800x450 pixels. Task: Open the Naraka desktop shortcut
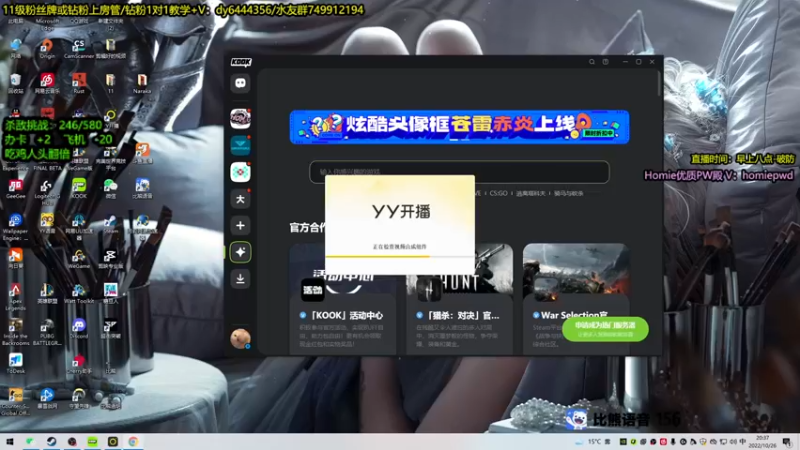[x=142, y=83]
